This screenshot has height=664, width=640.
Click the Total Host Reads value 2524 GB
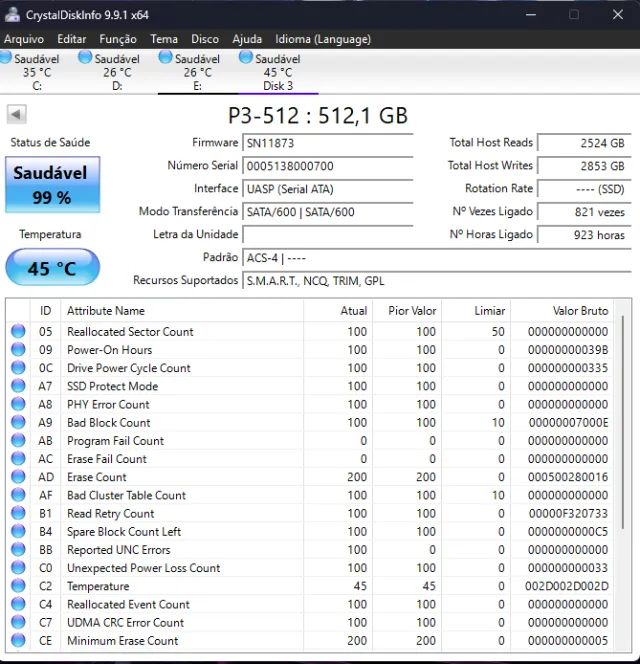(584, 143)
